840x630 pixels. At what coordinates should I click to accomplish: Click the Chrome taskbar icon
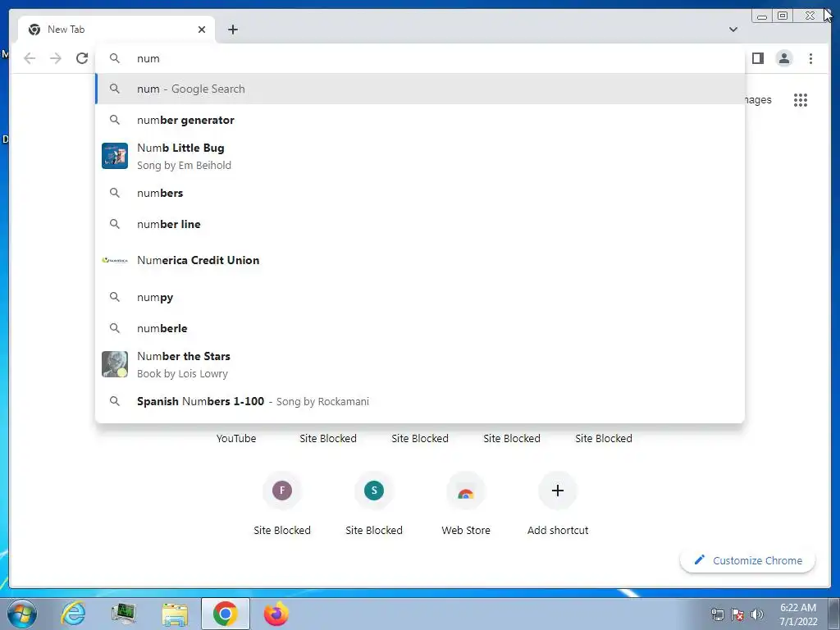[x=226, y=614]
